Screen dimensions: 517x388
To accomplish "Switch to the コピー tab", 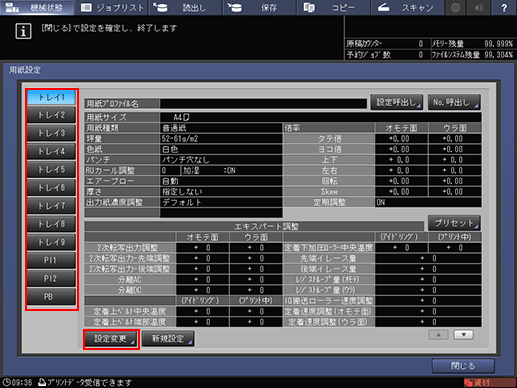I will click(x=333, y=7).
